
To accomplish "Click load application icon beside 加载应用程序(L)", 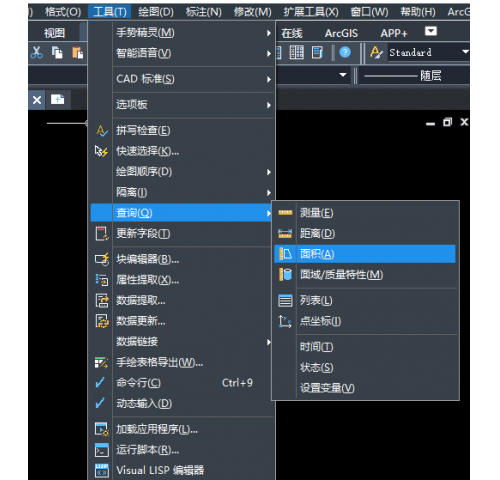I will coord(102,429).
